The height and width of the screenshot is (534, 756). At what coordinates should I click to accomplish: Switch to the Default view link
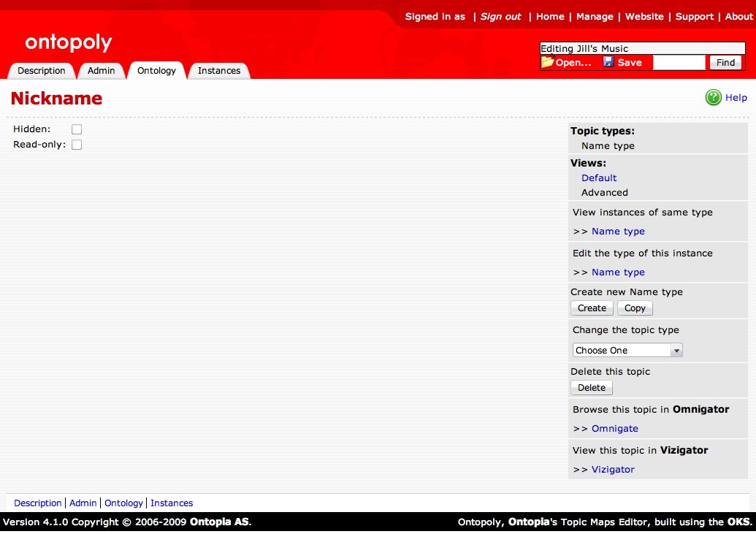(599, 178)
